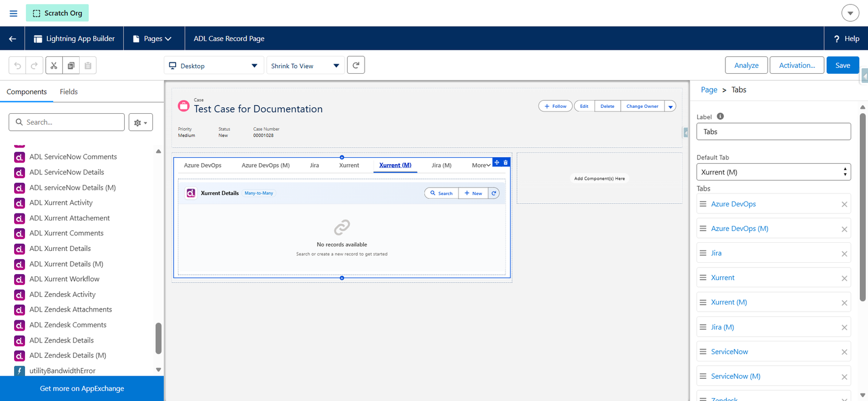Image resolution: width=868 pixels, height=401 pixels.
Task: Delete the selected Tabs component
Action: point(506,163)
